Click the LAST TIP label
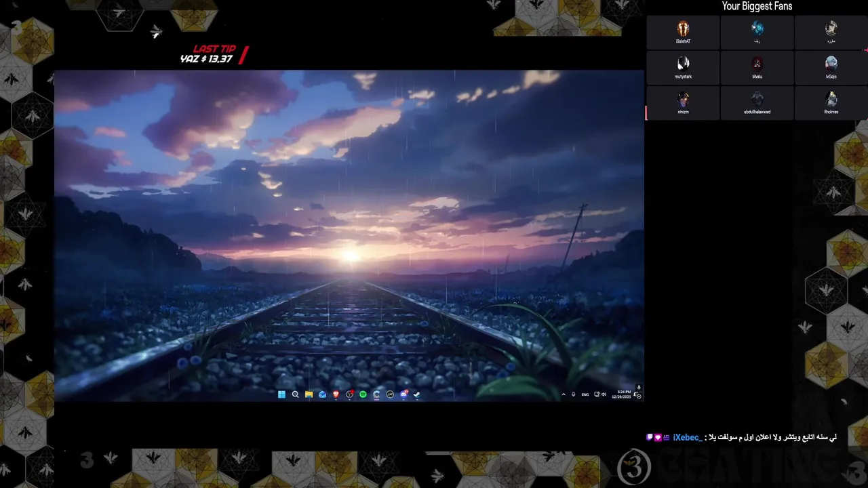 [x=214, y=49]
